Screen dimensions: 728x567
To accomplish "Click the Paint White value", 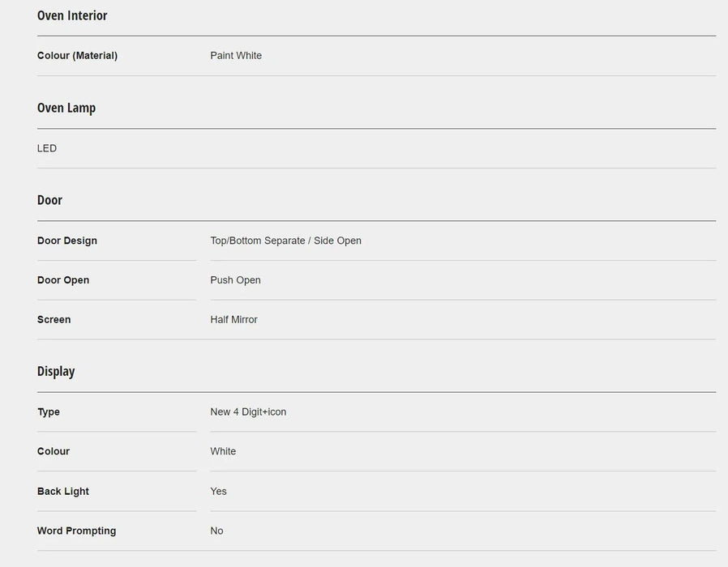I will [x=236, y=56].
